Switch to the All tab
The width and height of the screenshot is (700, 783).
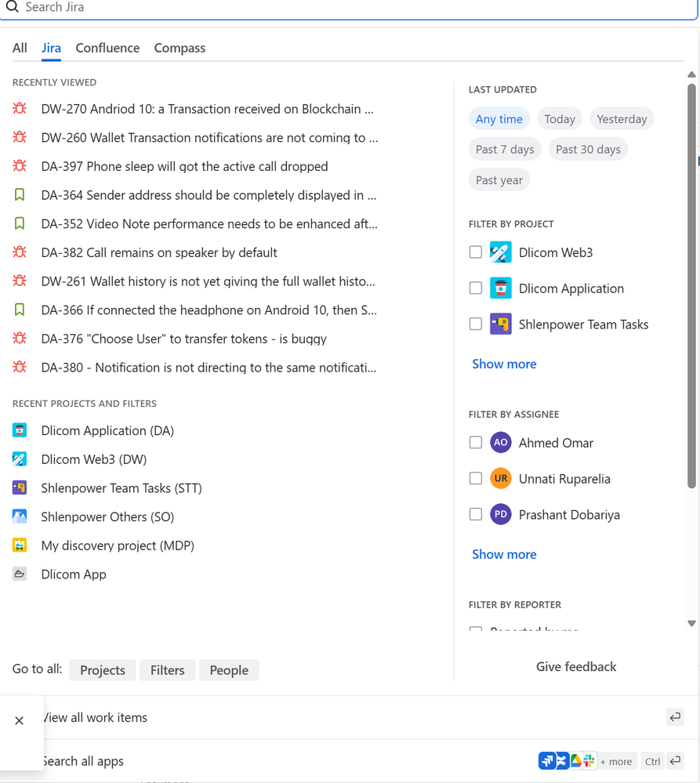20,48
